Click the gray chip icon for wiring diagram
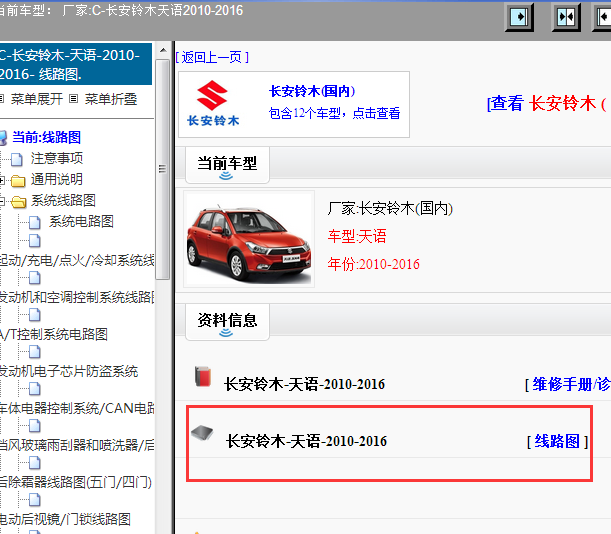Viewport: 611px width, 534px height. point(202,433)
